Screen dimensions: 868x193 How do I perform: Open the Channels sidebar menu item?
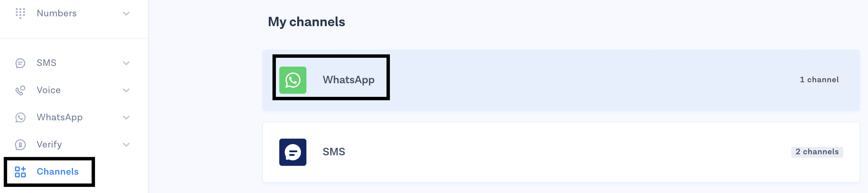(x=57, y=172)
